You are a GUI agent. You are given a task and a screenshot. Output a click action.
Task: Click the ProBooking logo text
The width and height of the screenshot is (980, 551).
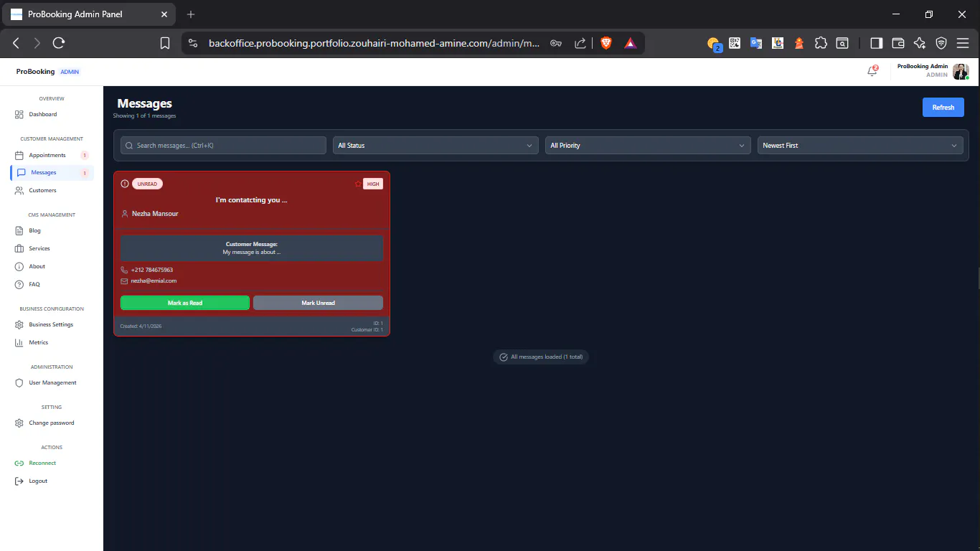pyautogui.click(x=36, y=72)
